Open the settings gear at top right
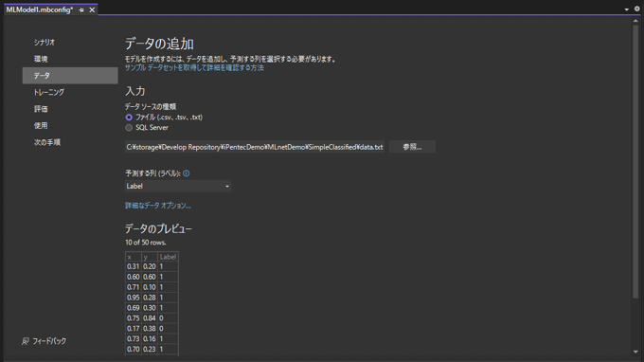This screenshot has width=644, height=362. click(636, 9)
